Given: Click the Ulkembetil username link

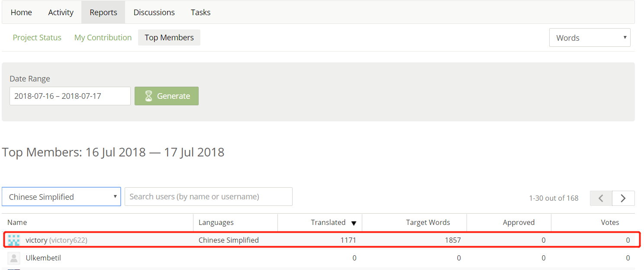Looking at the screenshot, I should coord(43,258).
